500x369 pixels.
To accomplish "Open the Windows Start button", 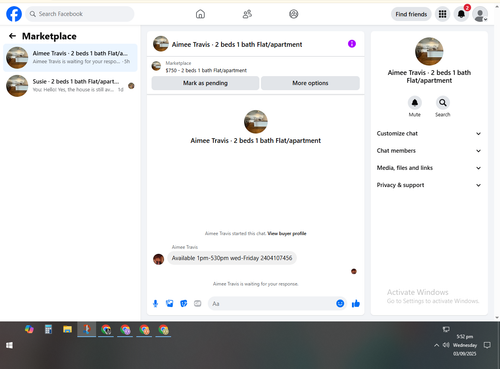I will [x=9, y=345].
